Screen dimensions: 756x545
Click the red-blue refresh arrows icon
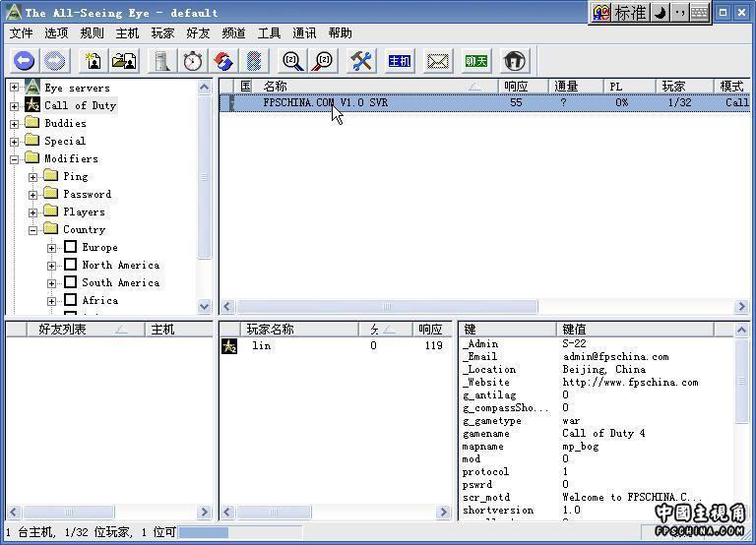pos(223,61)
